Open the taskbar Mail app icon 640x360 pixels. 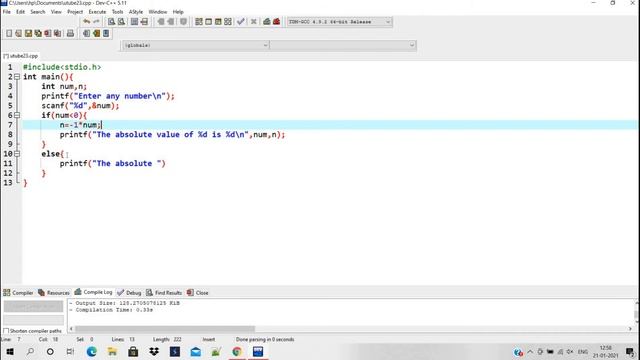196,351
